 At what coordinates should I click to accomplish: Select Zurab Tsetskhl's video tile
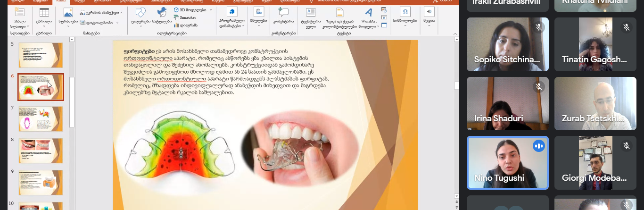point(595,104)
